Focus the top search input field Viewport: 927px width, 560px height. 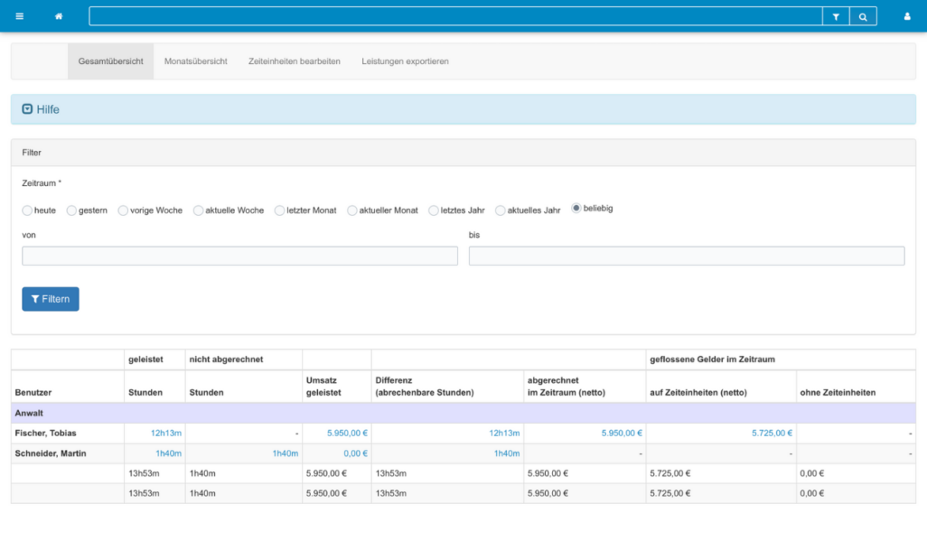point(455,16)
